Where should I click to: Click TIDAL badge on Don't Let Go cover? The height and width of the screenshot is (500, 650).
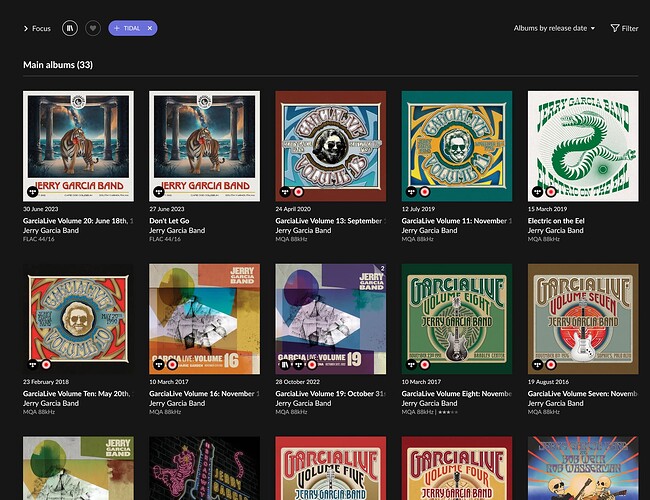[x=159, y=190]
